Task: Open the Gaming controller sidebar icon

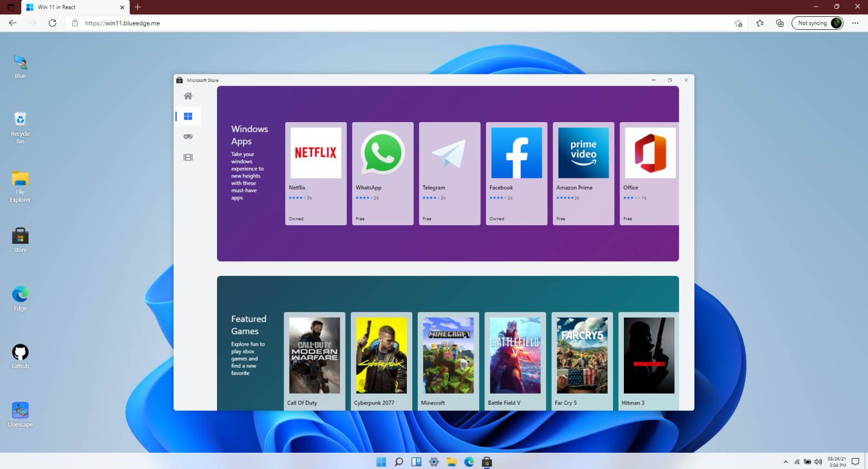Action: coord(188,137)
